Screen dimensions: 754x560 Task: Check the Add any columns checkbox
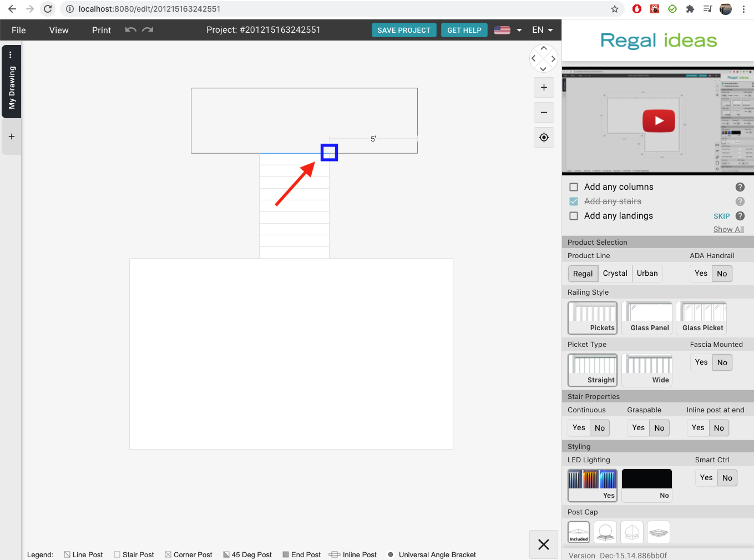[574, 187]
